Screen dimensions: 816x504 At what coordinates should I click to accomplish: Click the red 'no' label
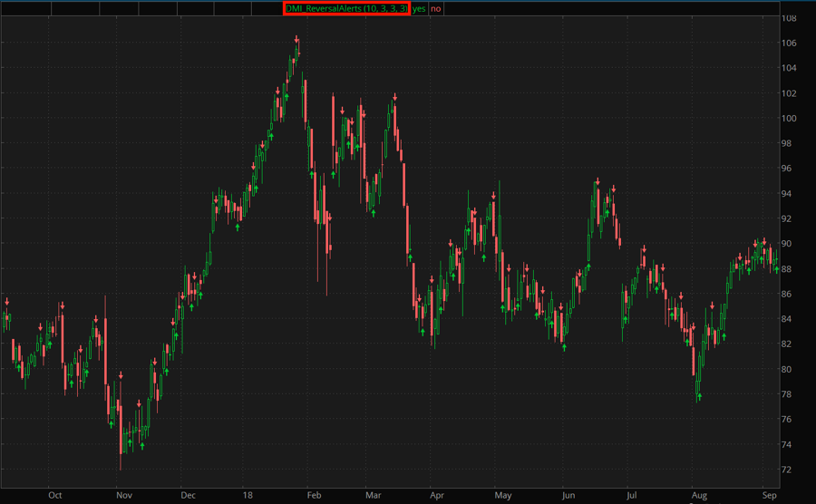tap(436, 8)
